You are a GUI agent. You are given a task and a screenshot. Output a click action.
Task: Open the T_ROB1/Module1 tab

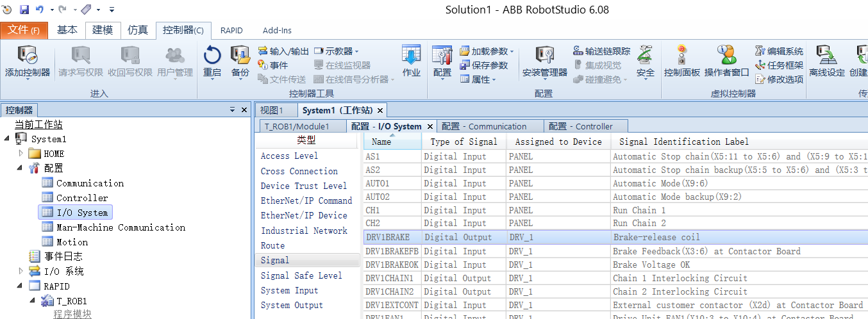point(297,126)
